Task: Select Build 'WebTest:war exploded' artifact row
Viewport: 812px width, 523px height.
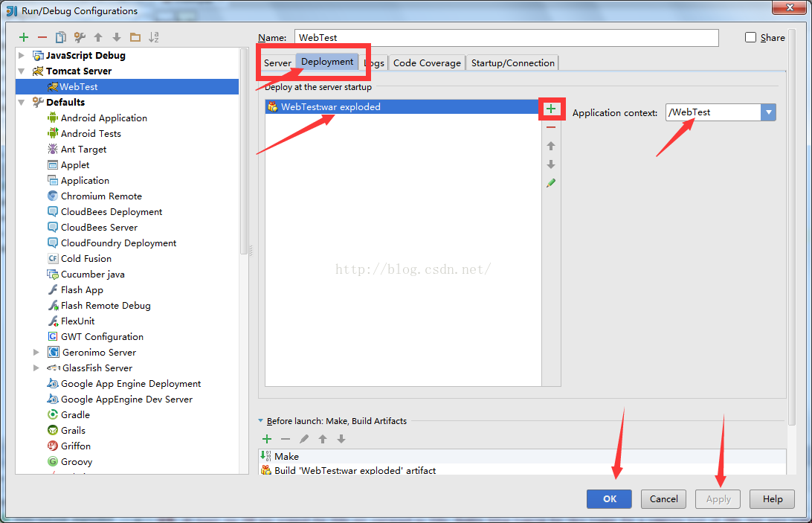Action: tap(522, 470)
